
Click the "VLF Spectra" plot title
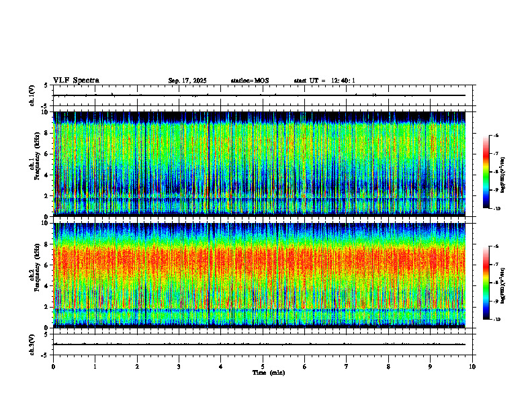click(x=76, y=81)
